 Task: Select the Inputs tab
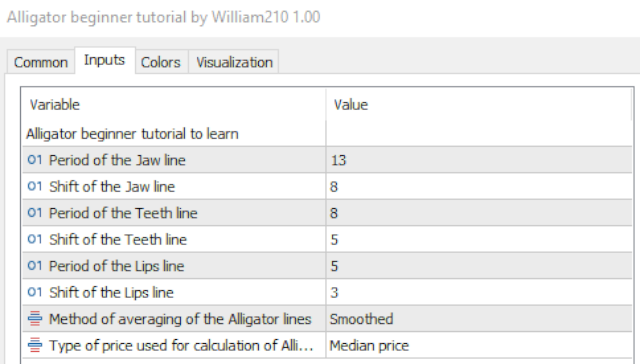tap(104, 60)
